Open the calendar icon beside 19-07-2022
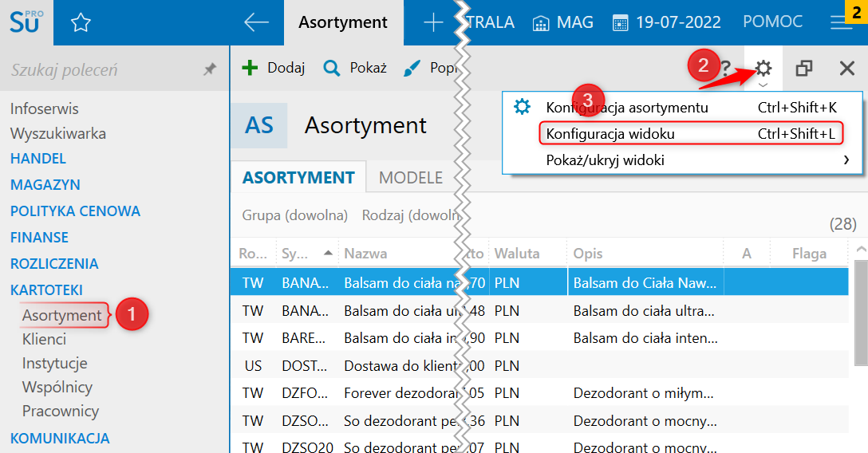Screen dimensions: 868x453 tap(621, 23)
